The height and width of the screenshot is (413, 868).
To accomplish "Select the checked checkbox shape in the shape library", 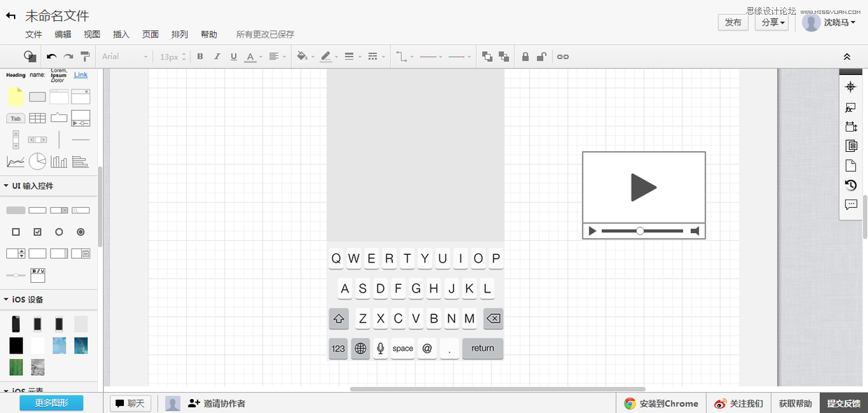I will (x=38, y=232).
